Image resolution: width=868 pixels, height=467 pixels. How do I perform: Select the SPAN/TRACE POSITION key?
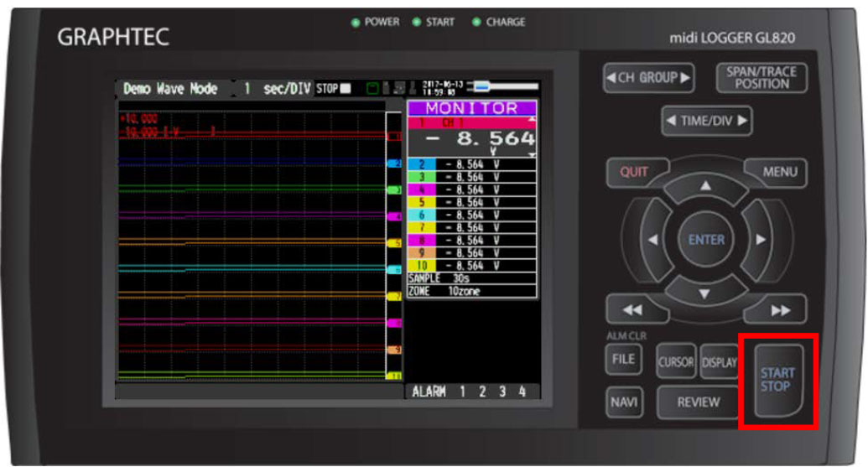pyautogui.click(x=761, y=78)
